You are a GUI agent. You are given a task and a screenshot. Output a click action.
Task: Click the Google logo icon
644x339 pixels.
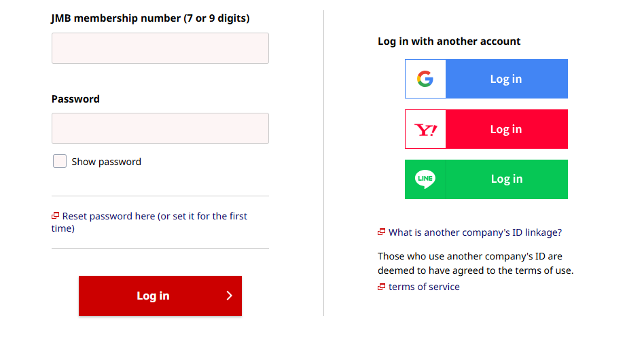pos(425,79)
